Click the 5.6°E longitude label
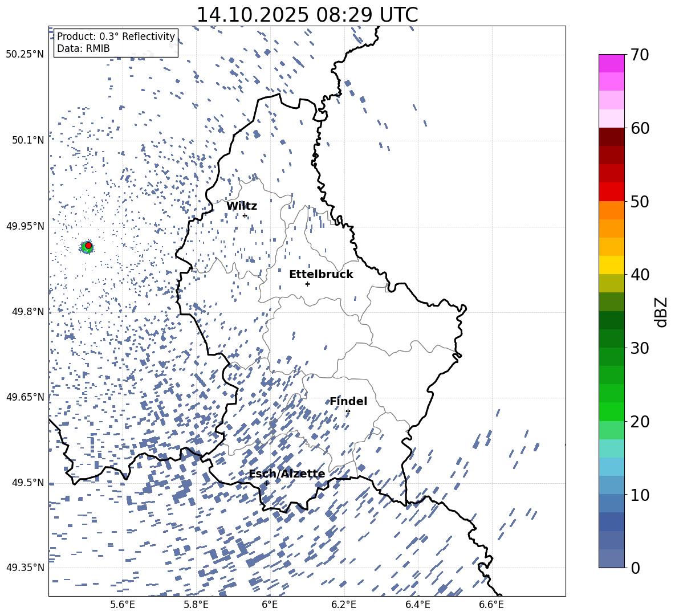The image size is (675, 616). click(123, 605)
